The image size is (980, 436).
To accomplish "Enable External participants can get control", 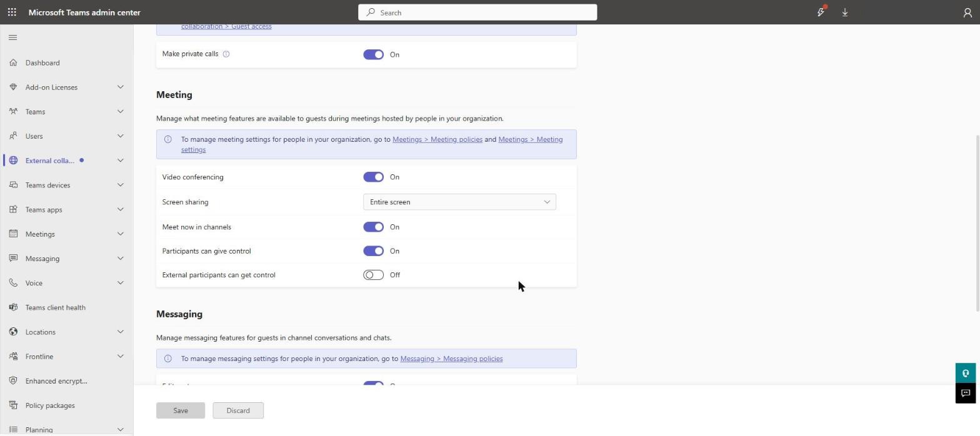I will (x=373, y=275).
